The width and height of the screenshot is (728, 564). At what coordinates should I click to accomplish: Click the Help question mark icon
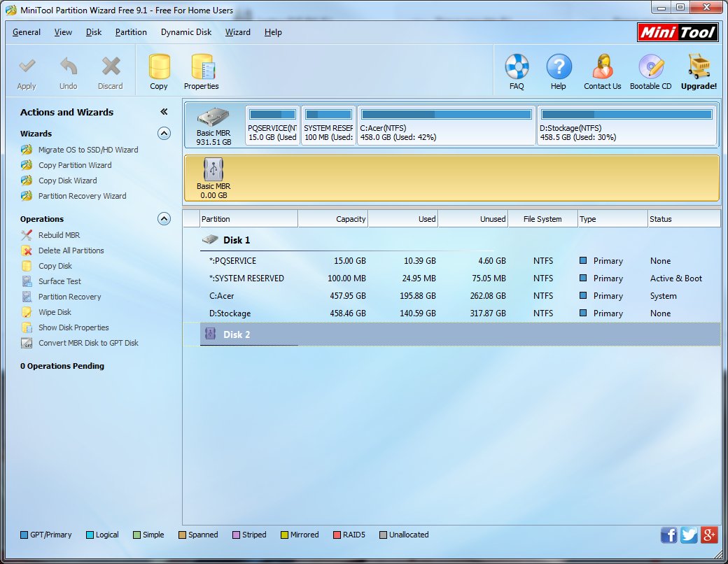[559, 66]
